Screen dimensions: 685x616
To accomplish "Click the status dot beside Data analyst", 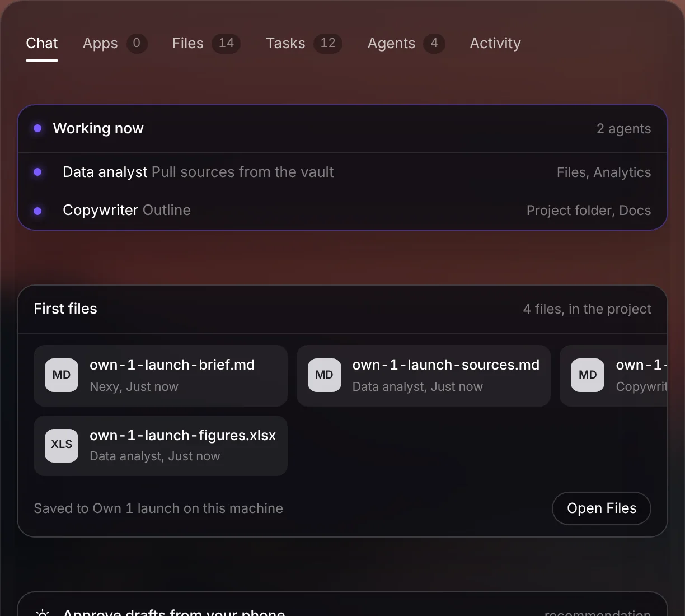I will (x=37, y=172).
